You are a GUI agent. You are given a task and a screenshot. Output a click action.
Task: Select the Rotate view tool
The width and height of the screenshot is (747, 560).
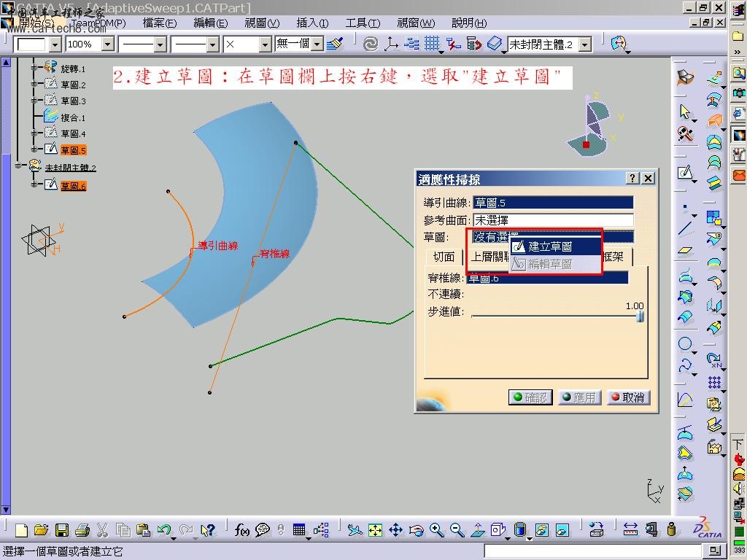(417, 530)
